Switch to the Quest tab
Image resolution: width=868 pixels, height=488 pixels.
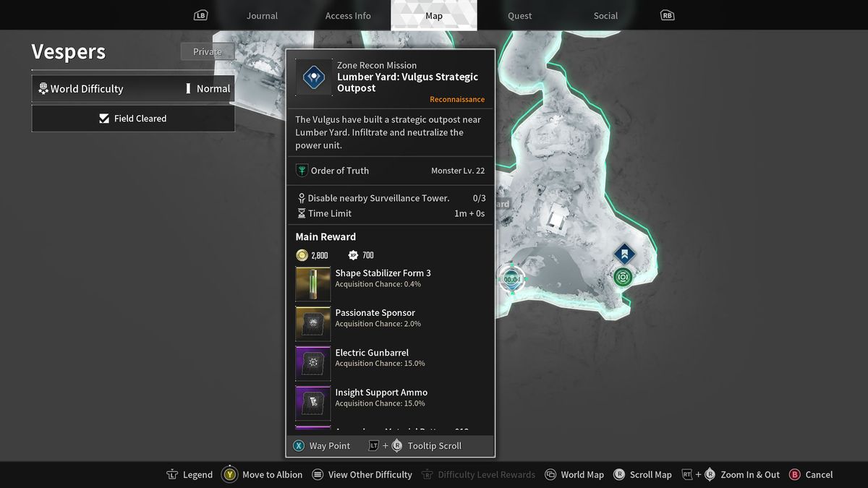click(519, 15)
